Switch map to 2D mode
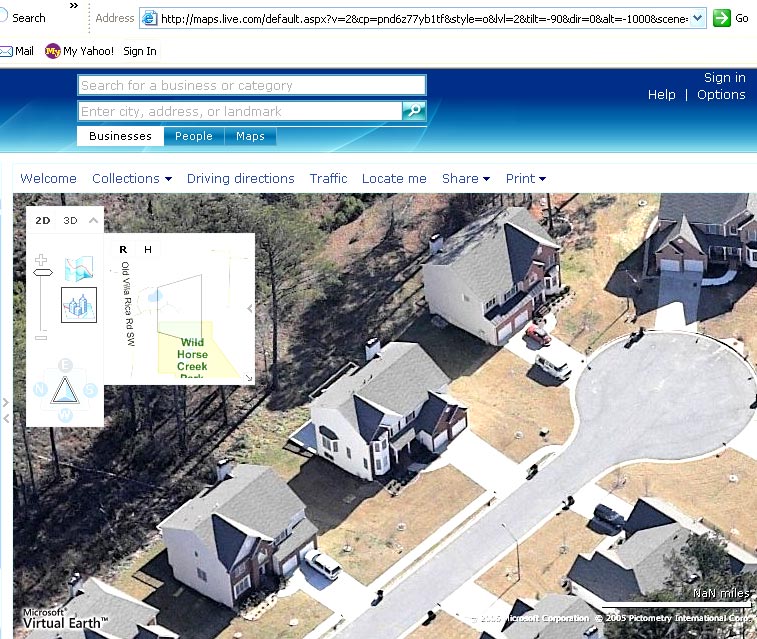Image resolution: width=757 pixels, height=639 pixels. click(42, 221)
